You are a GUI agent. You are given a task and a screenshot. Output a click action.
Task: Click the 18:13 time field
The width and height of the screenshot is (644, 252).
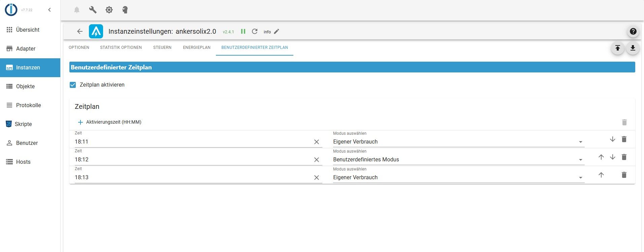193,178
